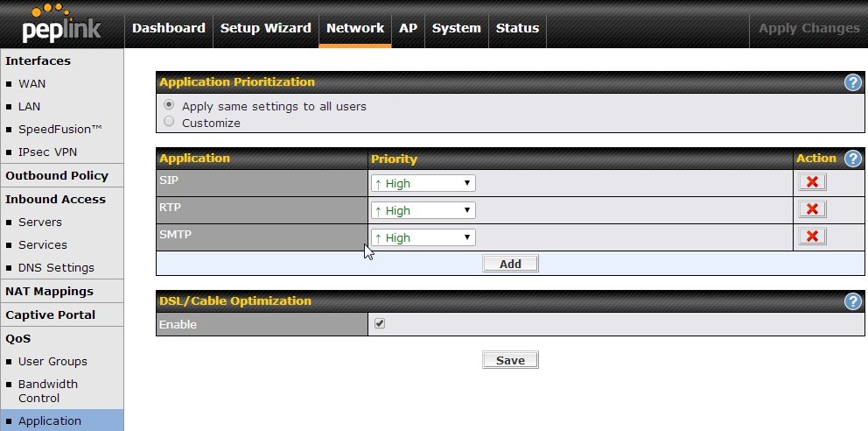Click the Add button
868x431 pixels.
pos(510,264)
